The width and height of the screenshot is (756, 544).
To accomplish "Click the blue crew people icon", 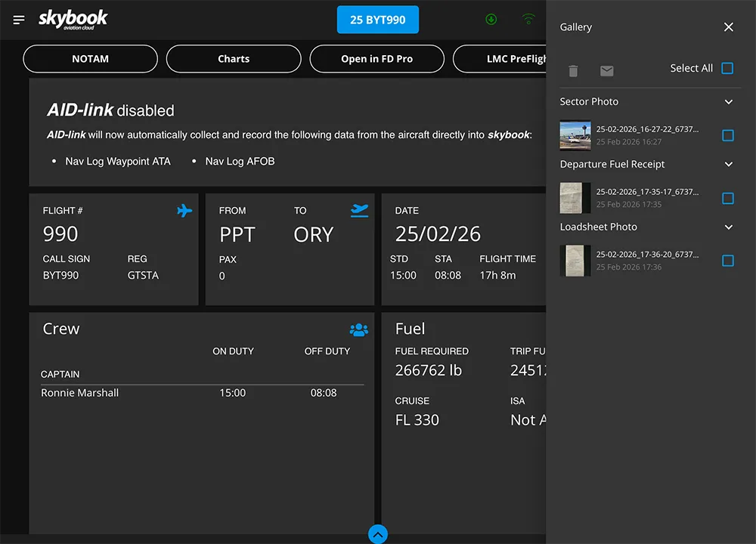I will pos(358,329).
